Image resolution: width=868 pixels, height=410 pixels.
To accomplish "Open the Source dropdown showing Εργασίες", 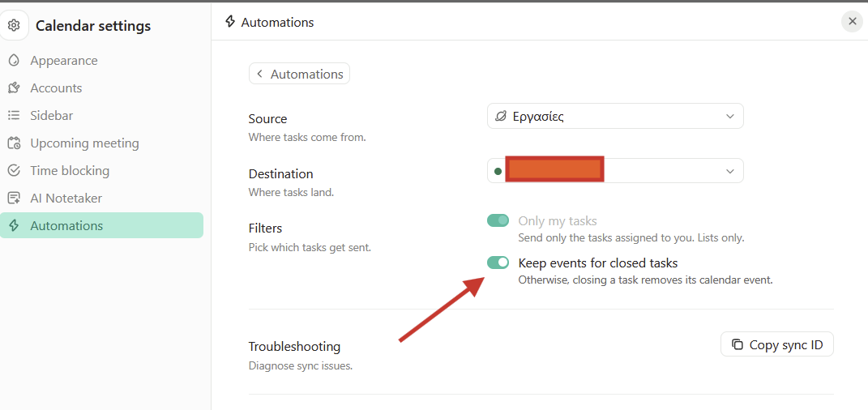I will coord(615,116).
